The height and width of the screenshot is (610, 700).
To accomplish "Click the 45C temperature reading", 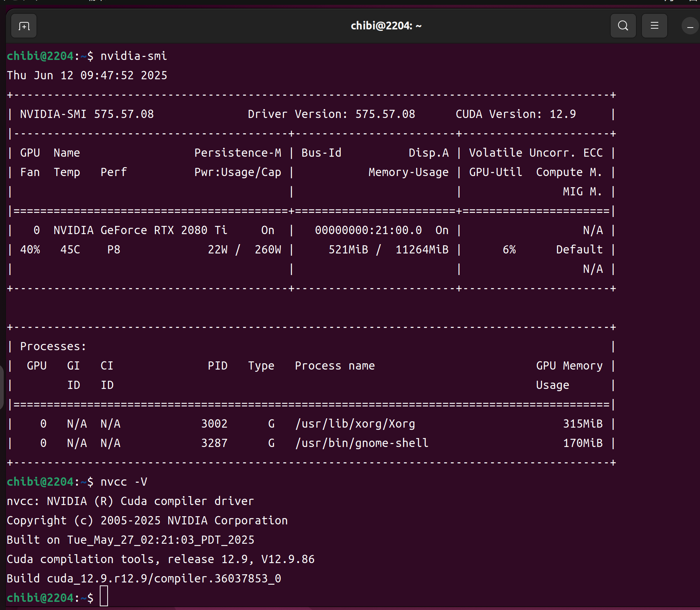I will pyautogui.click(x=70, y=250).
